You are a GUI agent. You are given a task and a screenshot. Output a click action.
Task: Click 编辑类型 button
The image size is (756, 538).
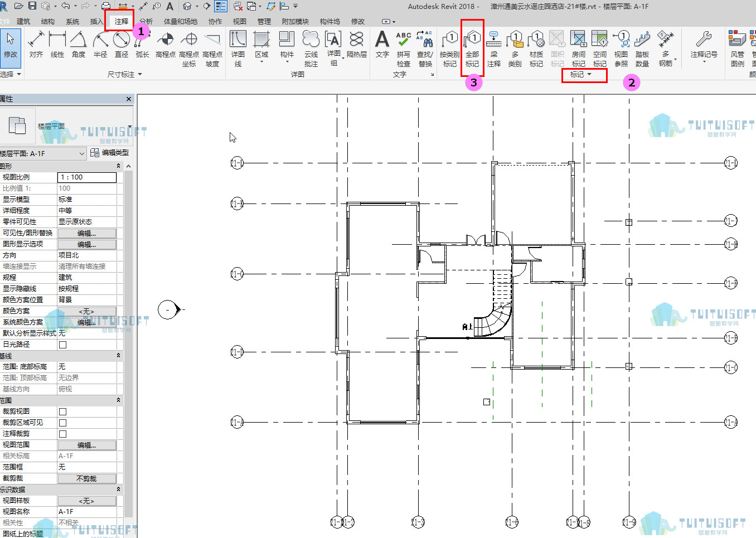[x=109, y=153]
